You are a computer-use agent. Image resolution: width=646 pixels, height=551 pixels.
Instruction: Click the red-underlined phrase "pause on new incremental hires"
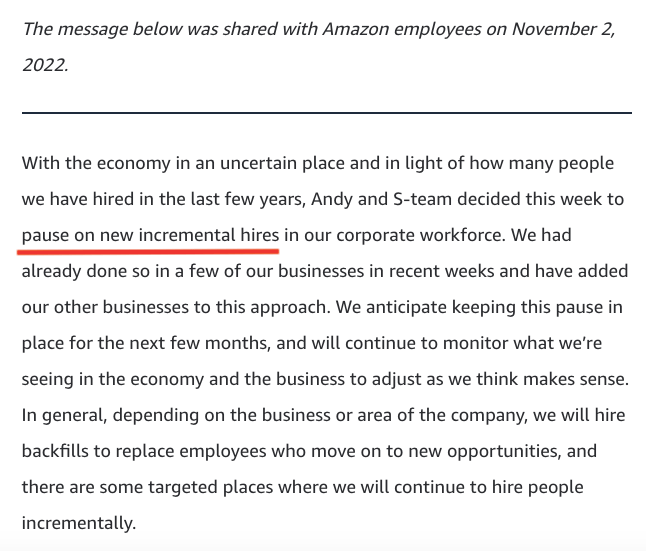pos(150,236)
